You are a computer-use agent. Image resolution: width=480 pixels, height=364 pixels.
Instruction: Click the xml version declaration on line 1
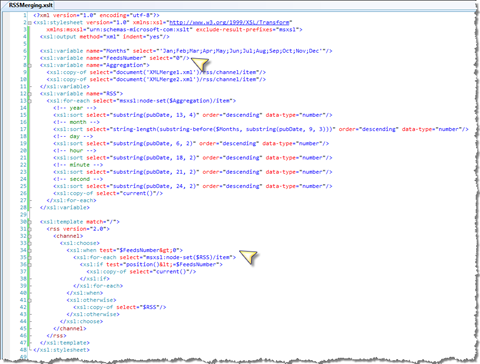point(96,15)
